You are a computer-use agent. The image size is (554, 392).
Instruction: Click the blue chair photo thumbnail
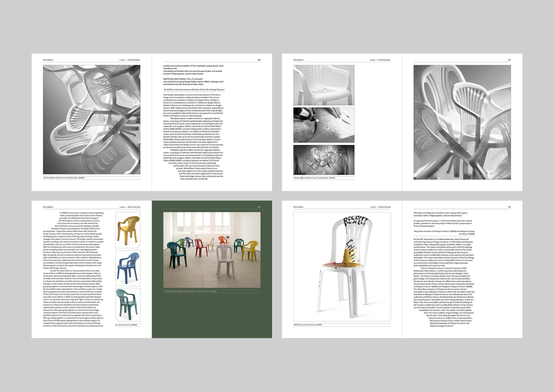128,268
